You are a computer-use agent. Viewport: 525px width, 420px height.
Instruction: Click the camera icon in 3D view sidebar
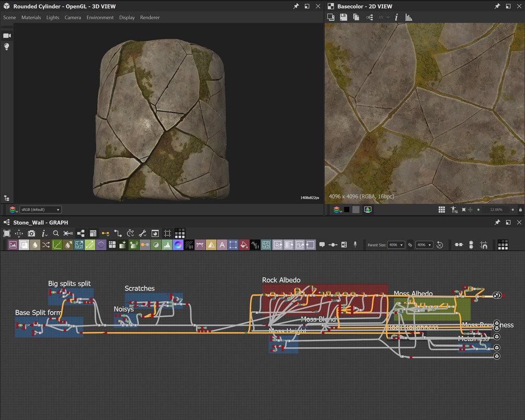(7, 36)
